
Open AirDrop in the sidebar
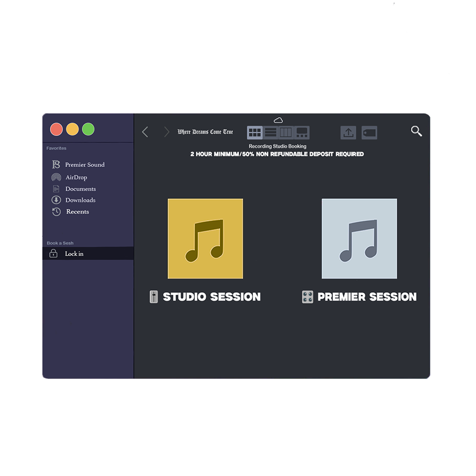click(76, 177)
